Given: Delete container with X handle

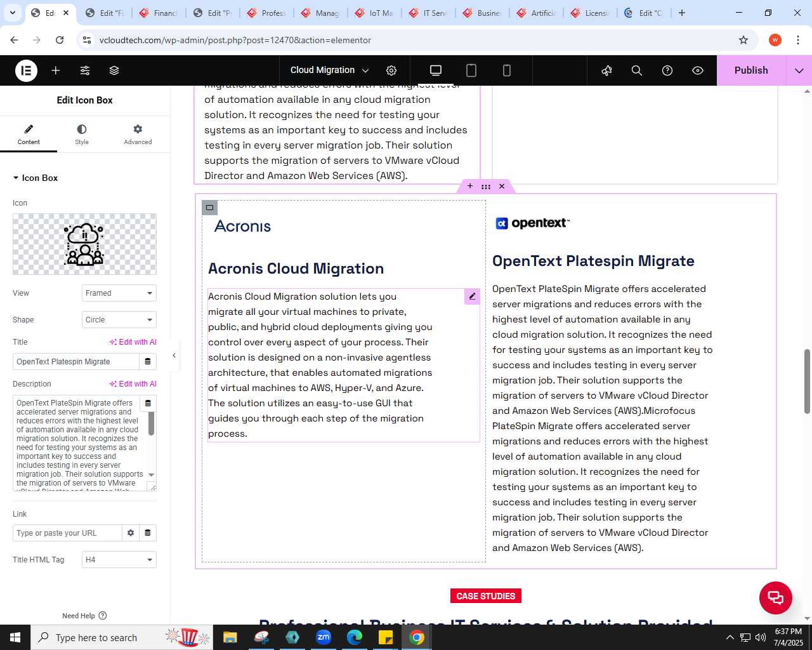Looking at the screenshot, I should point(502,186).
